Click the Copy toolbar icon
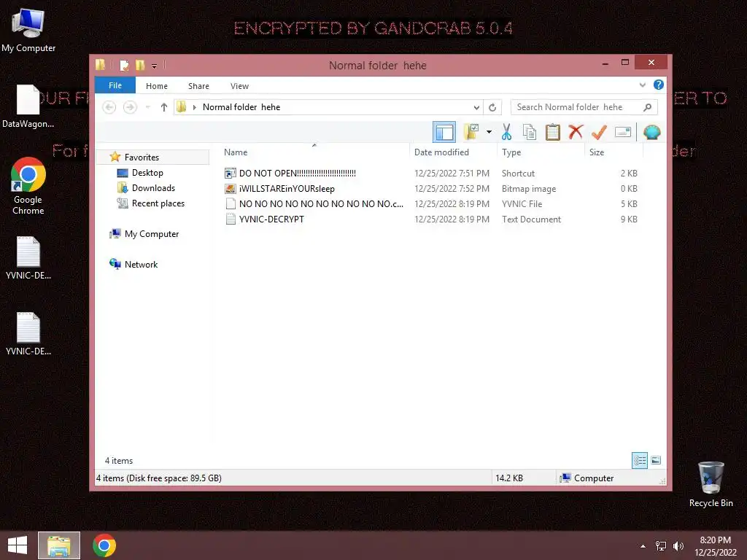This screenshot has width=747, height=560. click(x=530, y=132)
